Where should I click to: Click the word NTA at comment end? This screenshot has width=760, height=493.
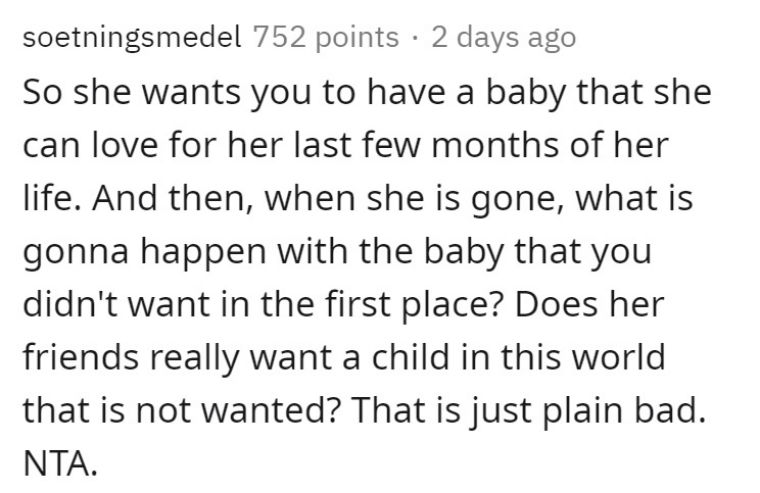(x=60, y=463)
